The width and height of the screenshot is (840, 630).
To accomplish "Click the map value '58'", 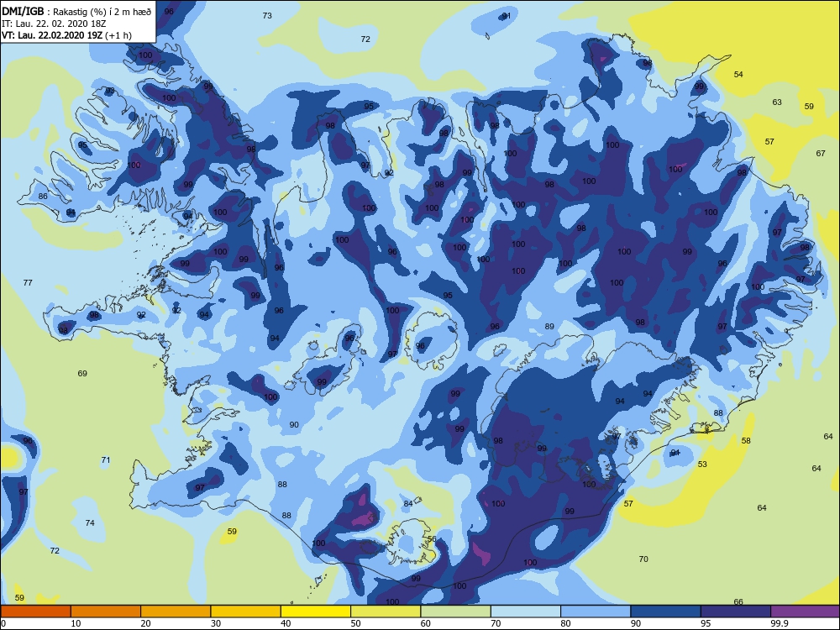I will tap(746, 441).
